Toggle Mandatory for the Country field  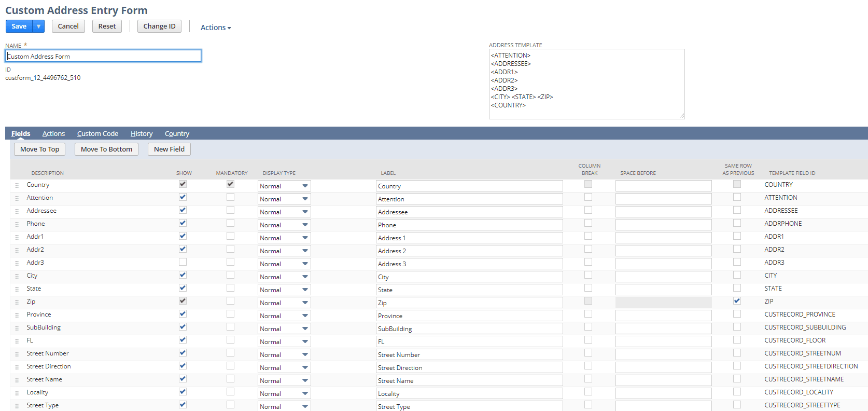[x=230, y=184]
